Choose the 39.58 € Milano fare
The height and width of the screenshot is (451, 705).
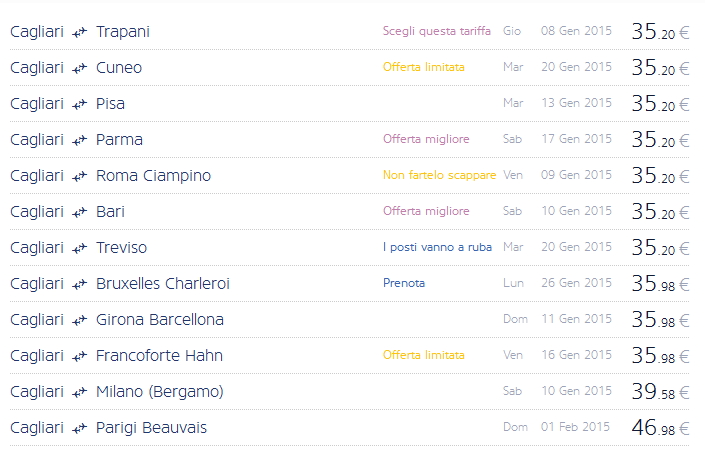click(x=660, y=392)
